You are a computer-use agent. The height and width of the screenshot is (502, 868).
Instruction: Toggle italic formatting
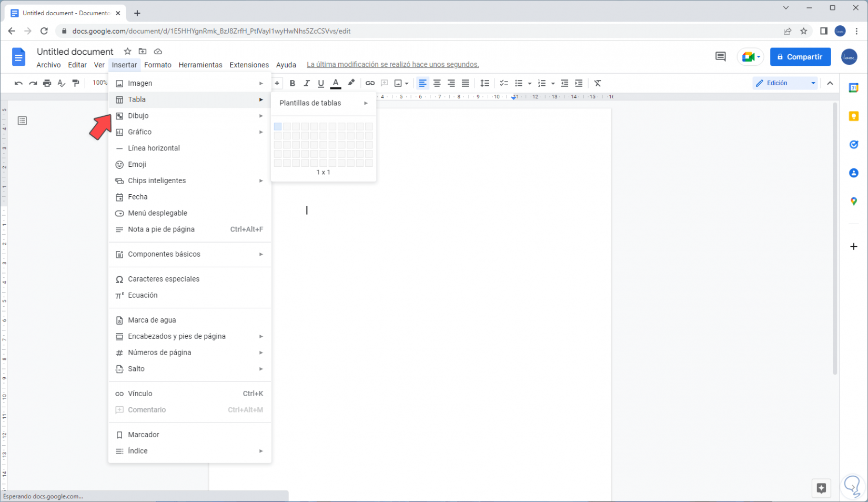[x=307, y=83]
